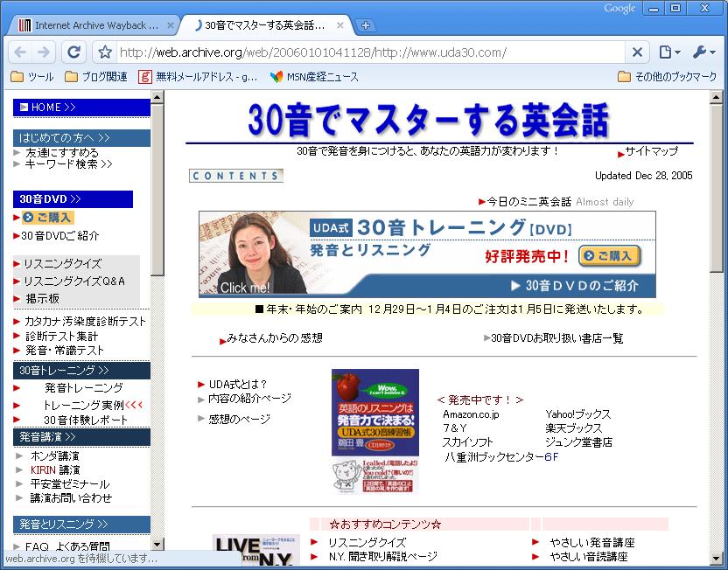Open the ツール bookmarks folder
The image size is (728, 570).
pos(32,77)
